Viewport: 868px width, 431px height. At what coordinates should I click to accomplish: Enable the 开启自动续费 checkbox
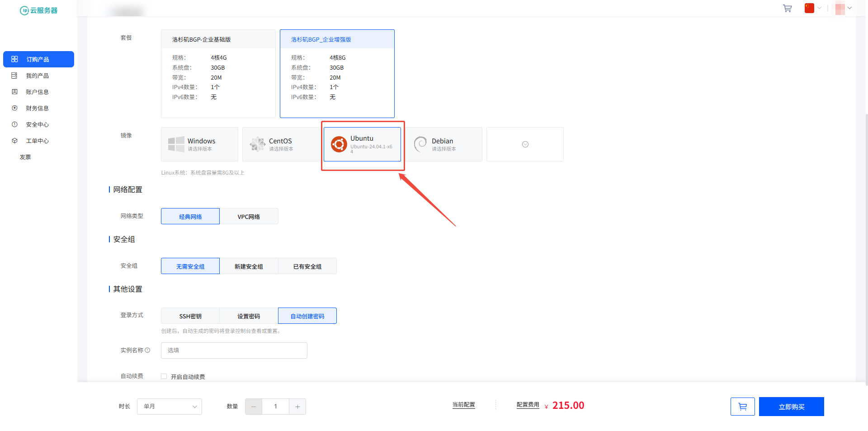164,376
